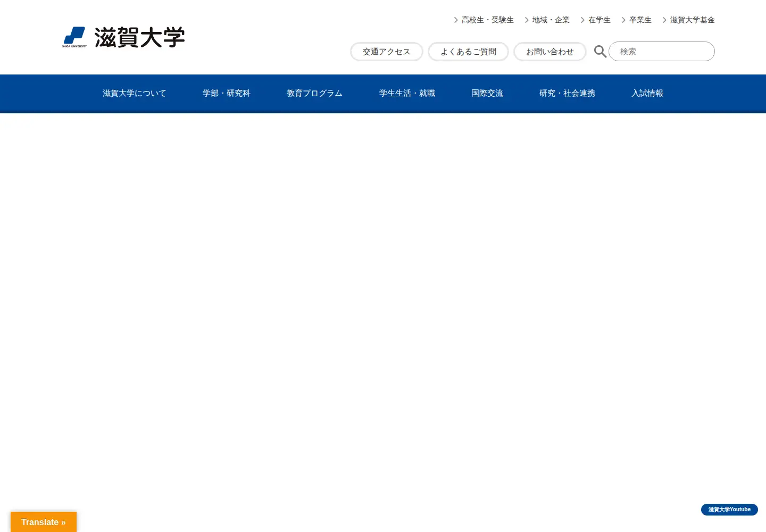Screen dimensions: 766x532
Task: Go to the 卒業生 page link
Action: (636, 20)
